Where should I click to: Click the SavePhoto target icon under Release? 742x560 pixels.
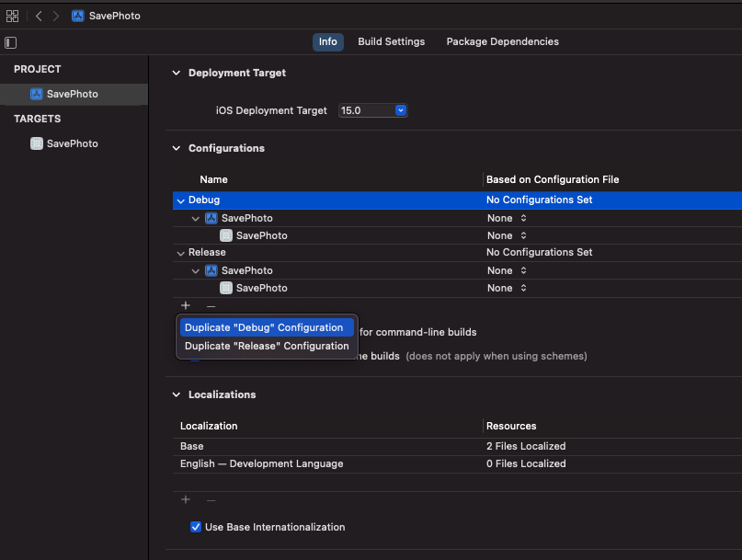coord(226,289)
